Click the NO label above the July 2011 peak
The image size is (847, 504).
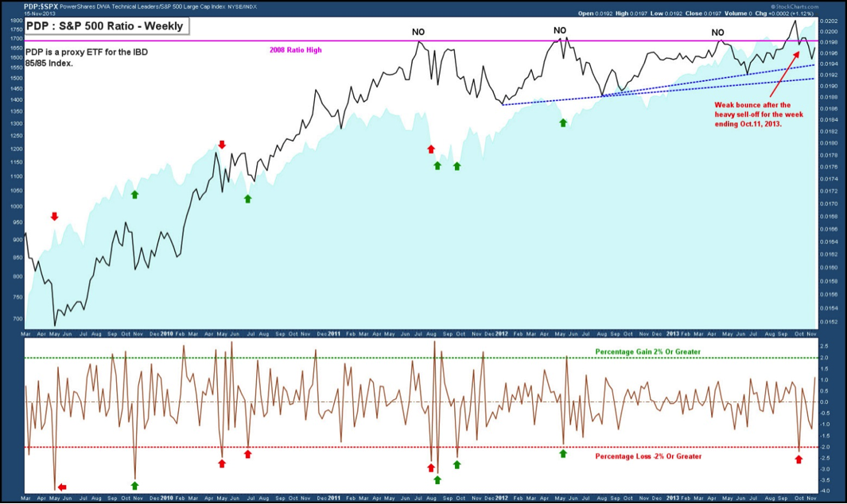tap(418, 33)
